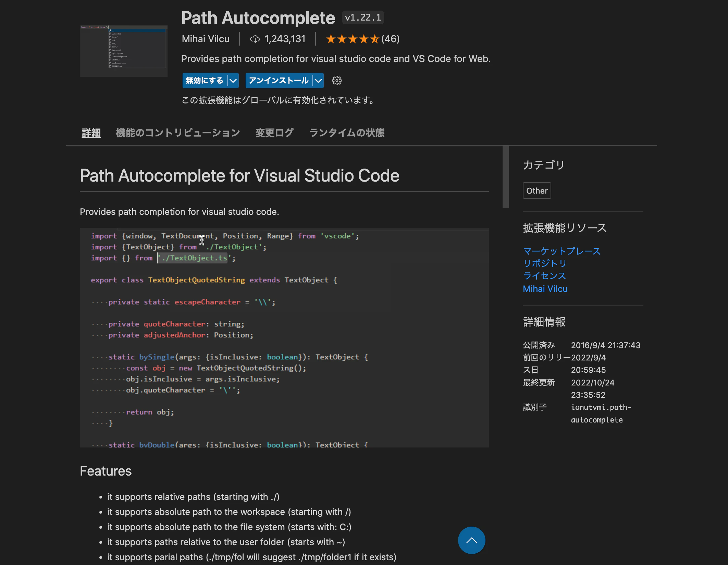Click the 2016/9/4 21:37:43 published date

[605, 345]
